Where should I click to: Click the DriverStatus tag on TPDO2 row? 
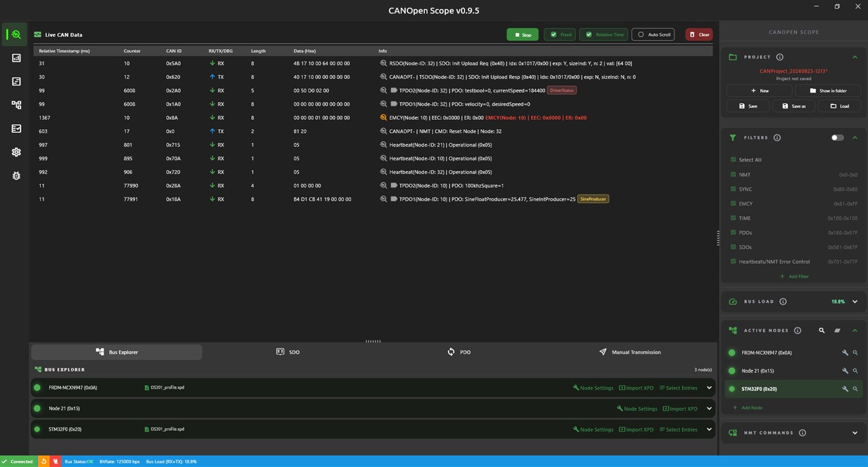562,91
